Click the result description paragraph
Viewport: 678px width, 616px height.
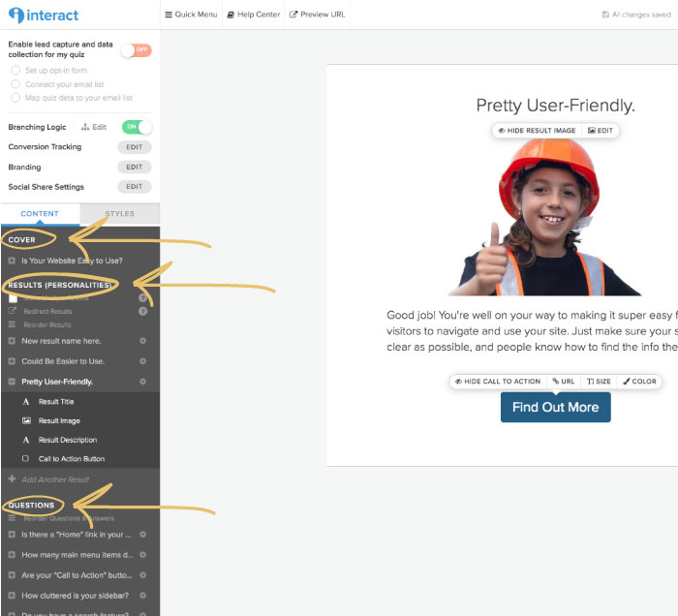pyautogui.click(x=532, y=330)
